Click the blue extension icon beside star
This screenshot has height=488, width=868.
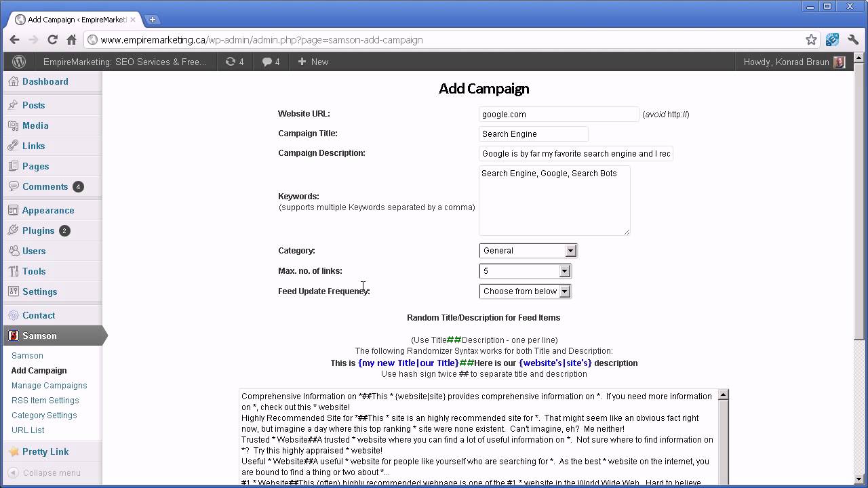(x=832, y=40)
